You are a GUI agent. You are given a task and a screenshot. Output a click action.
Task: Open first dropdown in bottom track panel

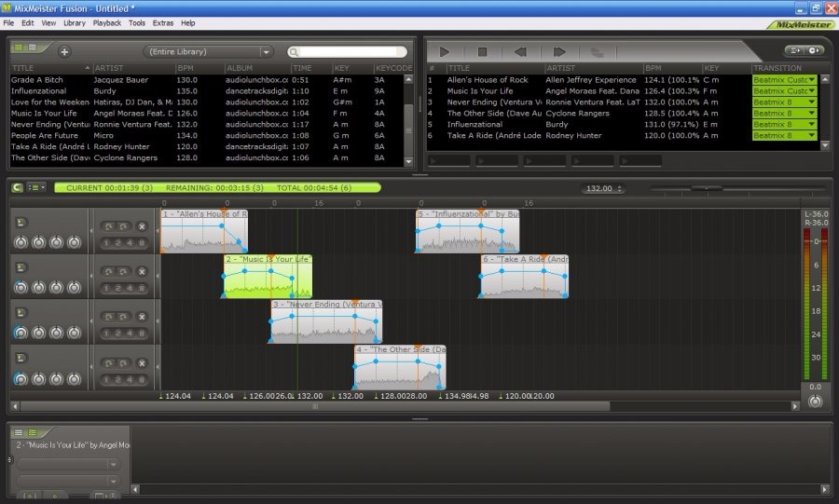click(x=68, y=465)
